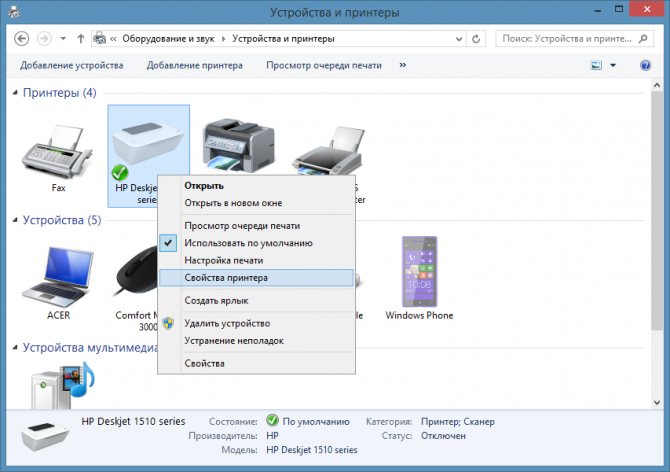Click the vertical scrollbar thumb

point(657,209)
